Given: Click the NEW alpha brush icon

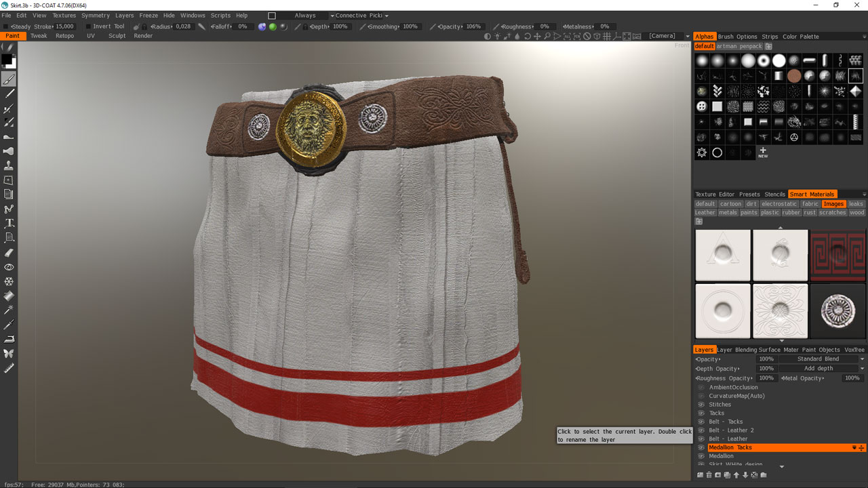Looking at the screenshot, I should point(763,152).
